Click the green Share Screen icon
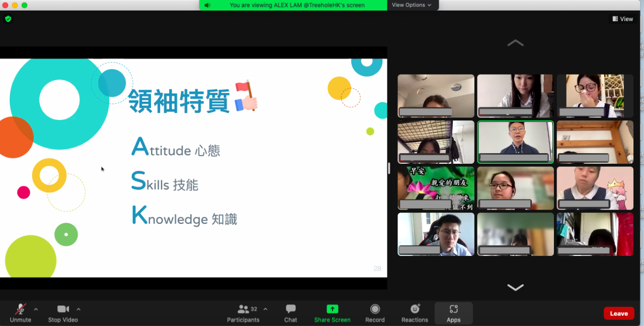 (x=332, y=309)
